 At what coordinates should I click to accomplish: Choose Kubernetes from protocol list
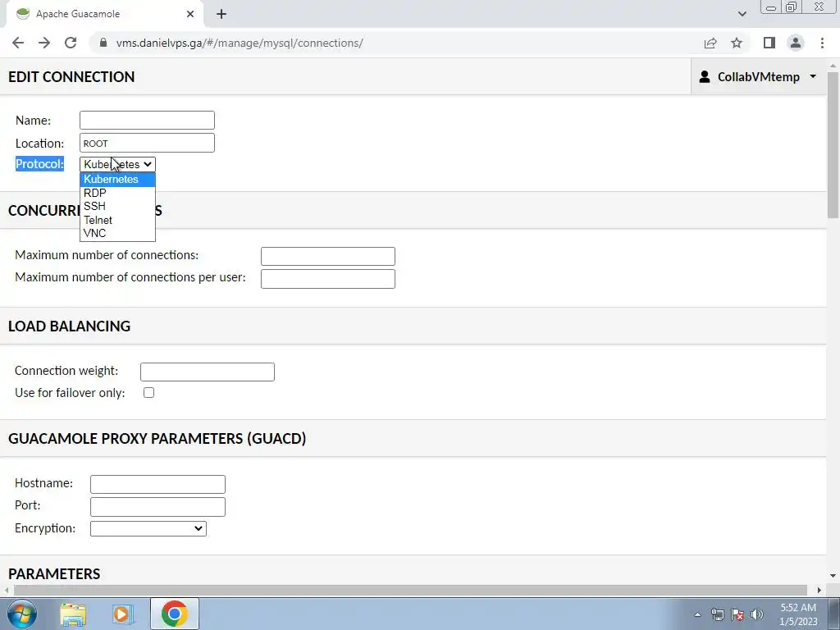tap(117, 179)
